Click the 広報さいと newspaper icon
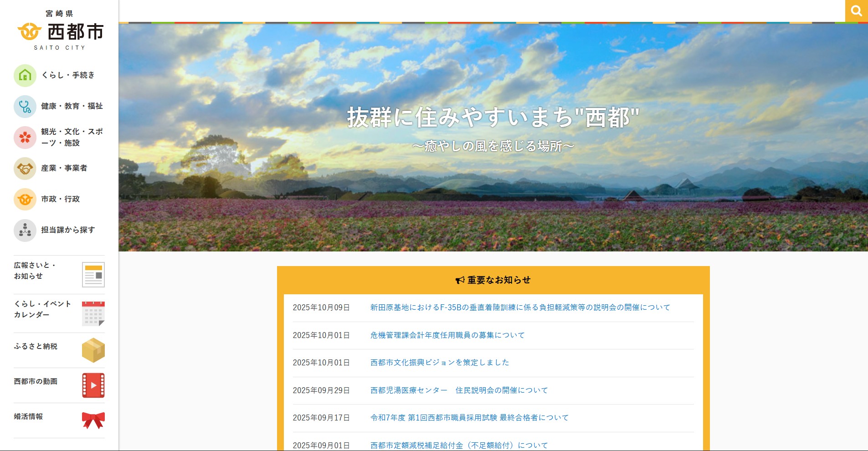Screen dimensions: 868x451 (x=93, y=273)
